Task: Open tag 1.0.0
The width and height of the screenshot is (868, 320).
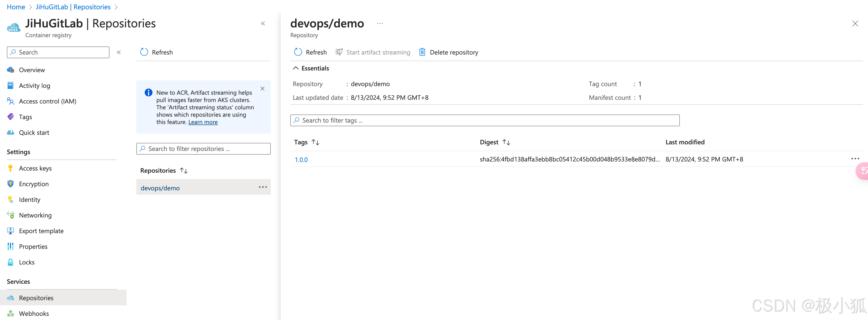Action: (301, 160)
